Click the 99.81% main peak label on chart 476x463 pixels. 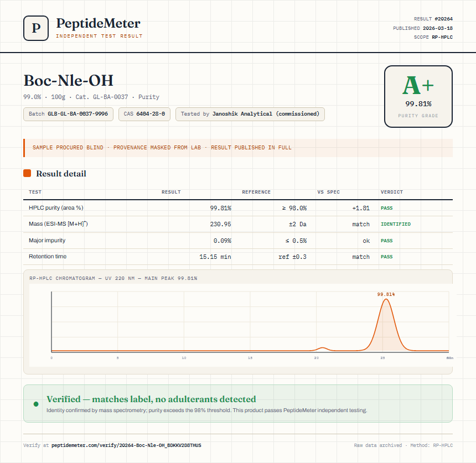[386, 294]
